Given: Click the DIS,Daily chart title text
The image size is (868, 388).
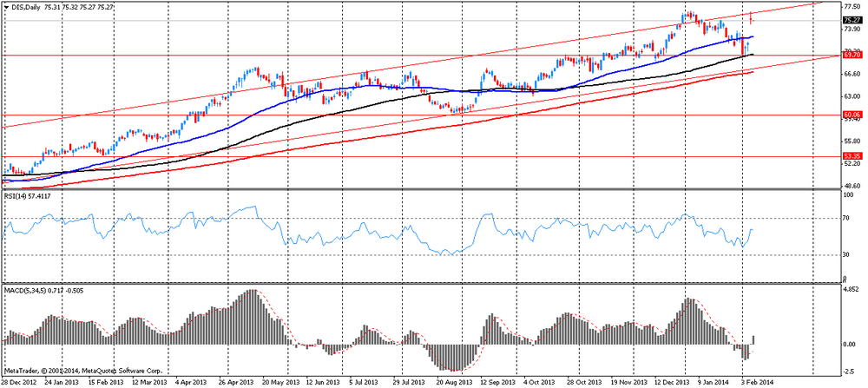Looking at the screenshot, I should (x=25, y=7).
